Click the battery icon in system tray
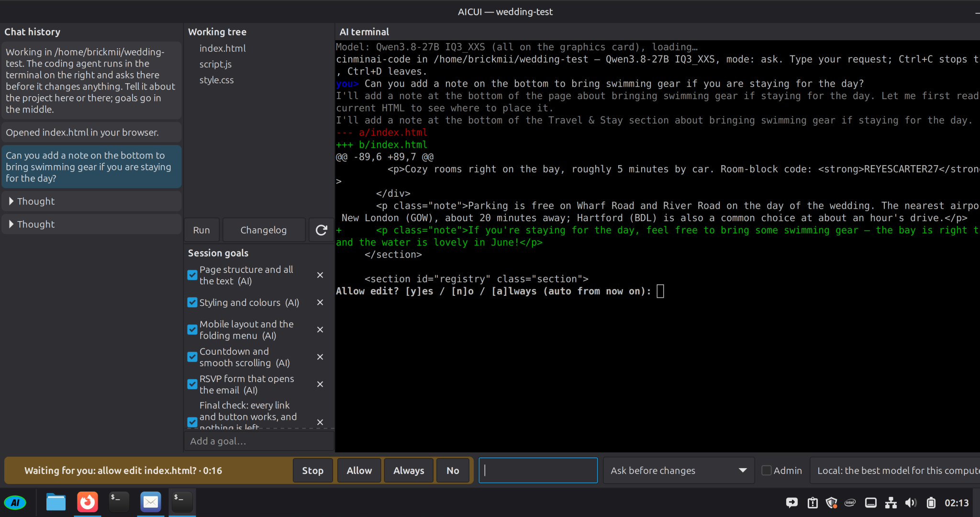The height and width of the screenshot is (517, 980). point(931,503)
